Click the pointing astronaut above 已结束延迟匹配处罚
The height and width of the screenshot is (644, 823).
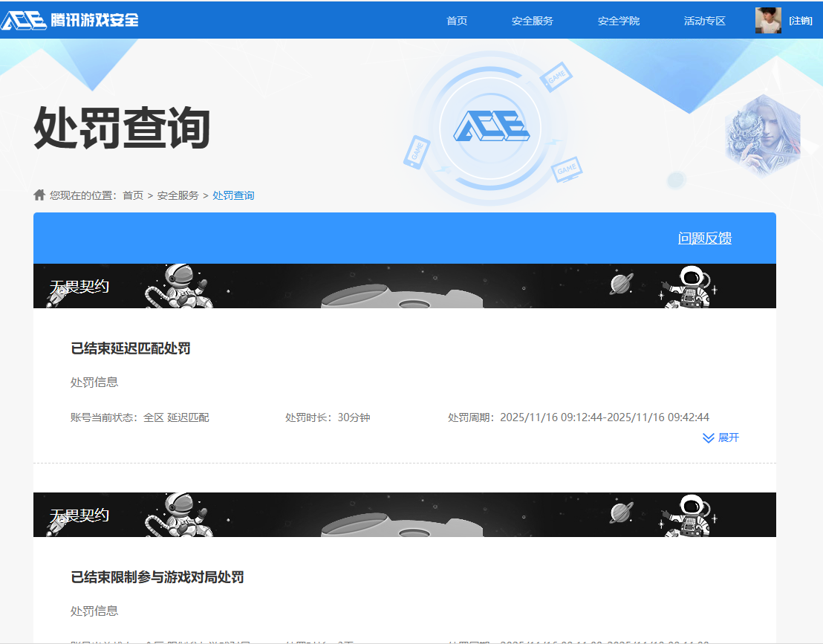[688, 287]
